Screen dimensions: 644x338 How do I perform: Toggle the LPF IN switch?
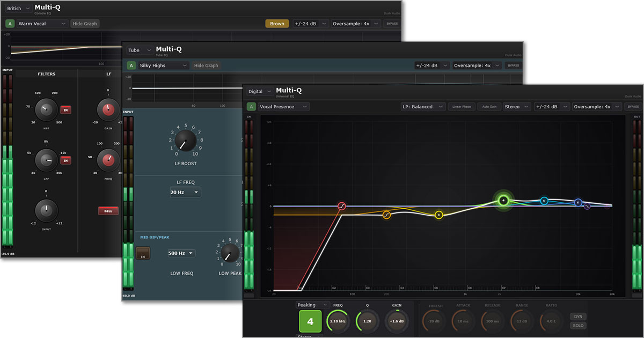click(x=66, y=160)
